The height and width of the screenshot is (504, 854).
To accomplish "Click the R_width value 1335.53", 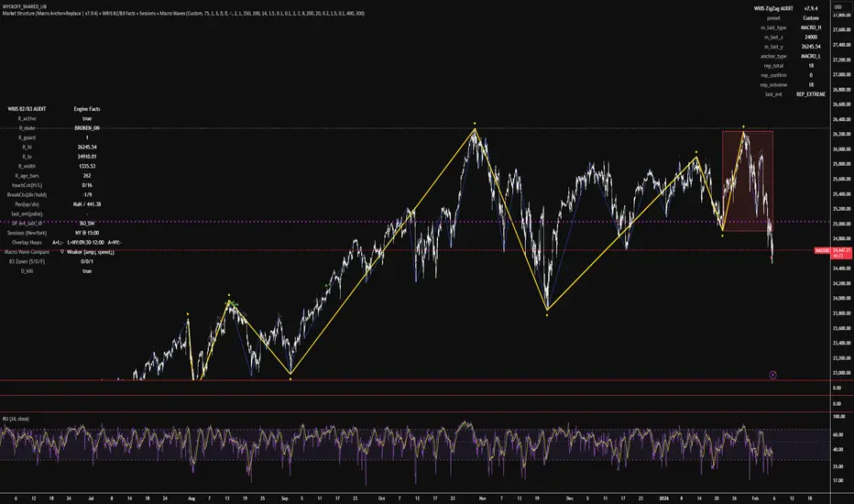I will pos(87,166).
